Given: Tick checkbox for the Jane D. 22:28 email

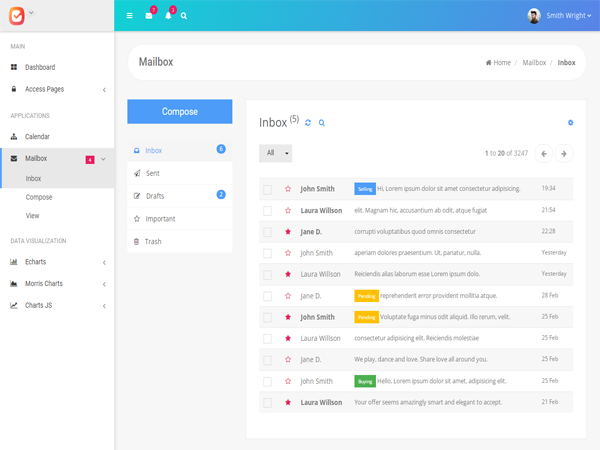Looking at the screenshot, I should click(x=267, y=232).
